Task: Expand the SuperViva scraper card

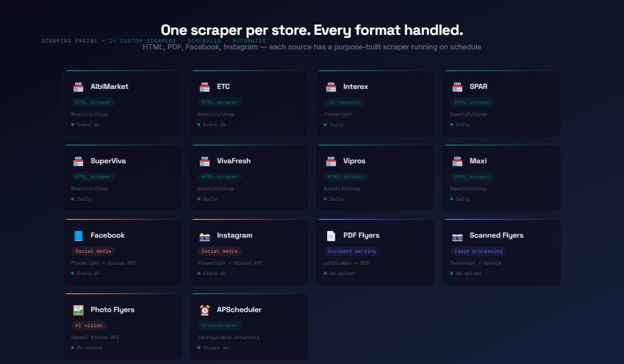Action: point(122,178)
